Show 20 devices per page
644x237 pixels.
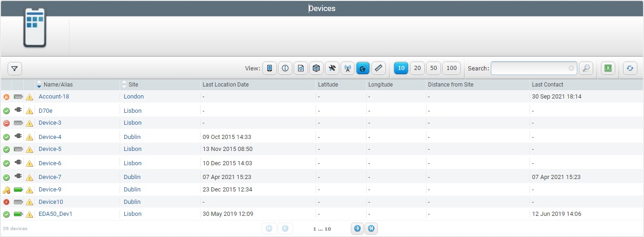[x=417, y=68]
